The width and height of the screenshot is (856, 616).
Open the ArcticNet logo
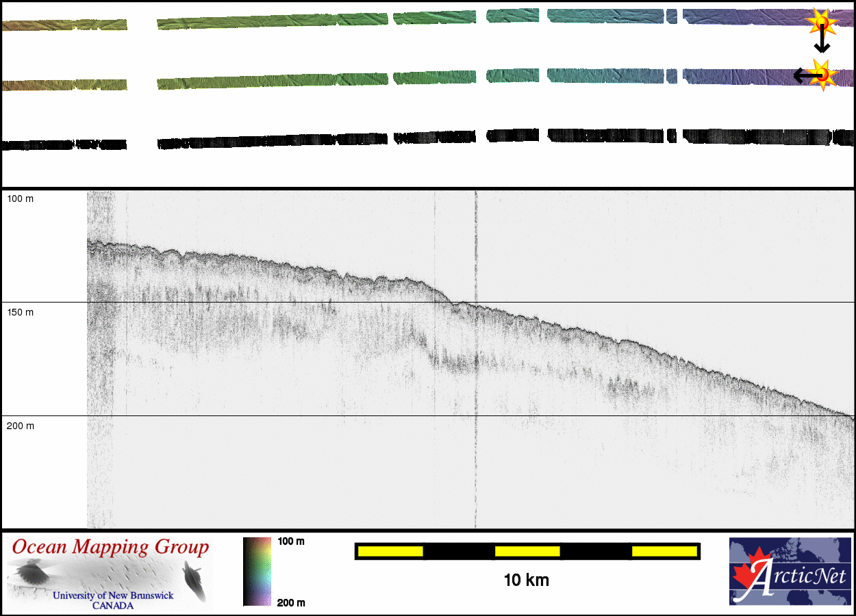point(789,571)
